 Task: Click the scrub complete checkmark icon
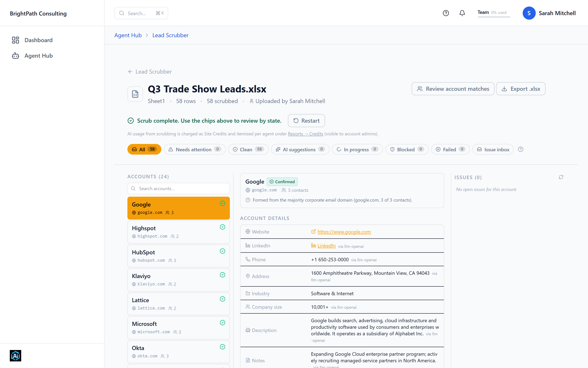pos(131,121)
